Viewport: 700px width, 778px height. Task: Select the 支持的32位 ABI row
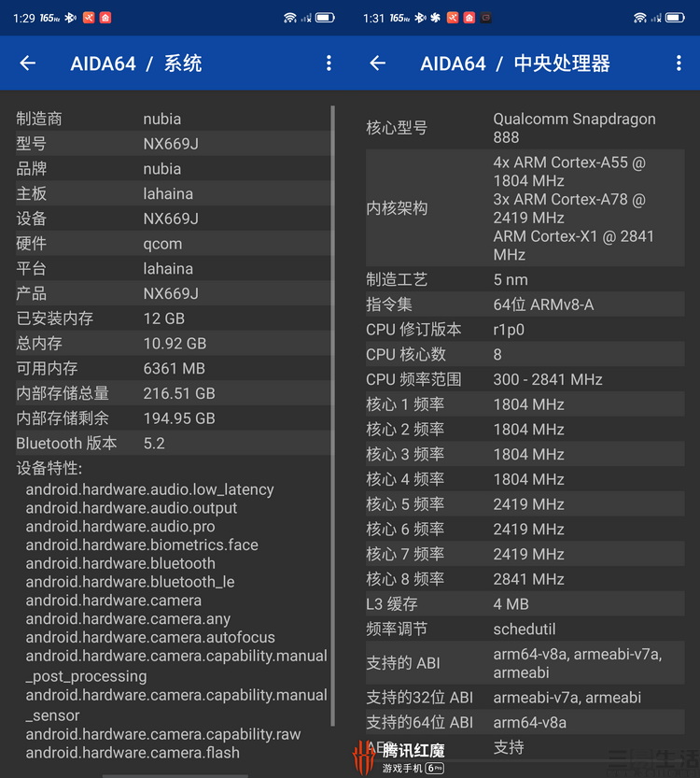[525, 697]
